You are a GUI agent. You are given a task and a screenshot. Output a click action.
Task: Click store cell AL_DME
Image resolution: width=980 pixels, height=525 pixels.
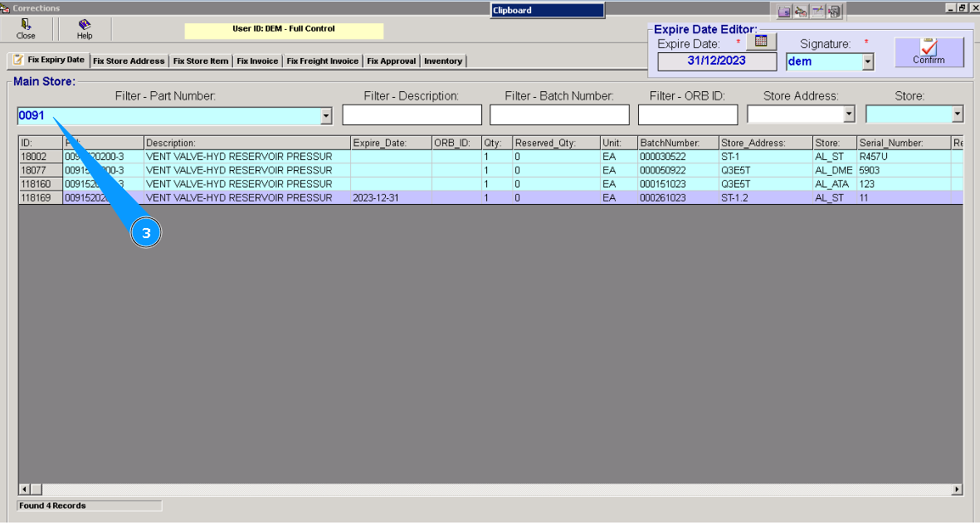click(x=834, y=171)
